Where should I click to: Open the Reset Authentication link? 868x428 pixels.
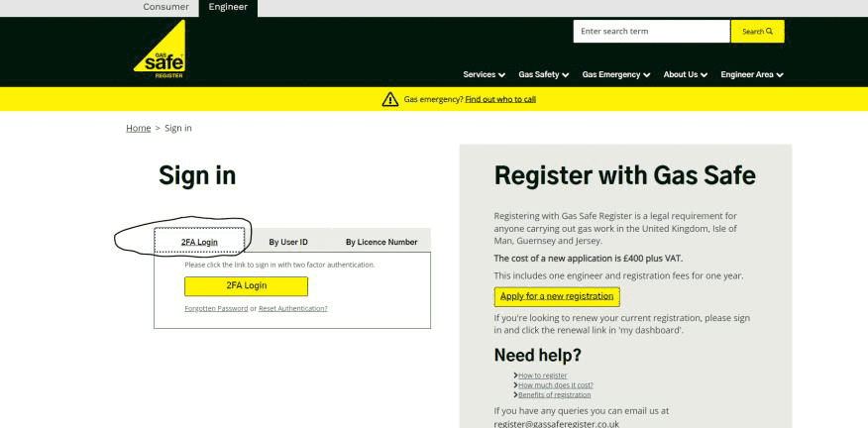293,309
